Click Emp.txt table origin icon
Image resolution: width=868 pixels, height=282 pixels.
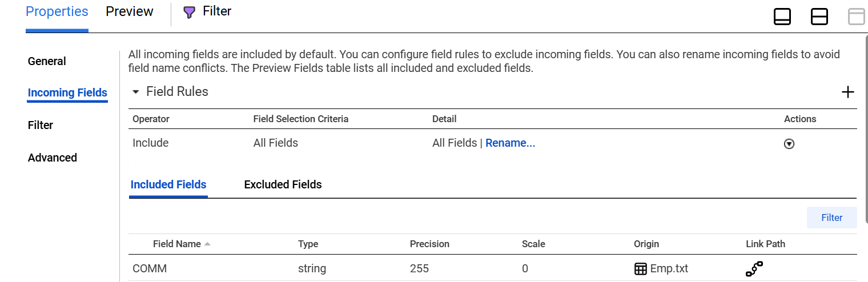[x=641, y=268]
